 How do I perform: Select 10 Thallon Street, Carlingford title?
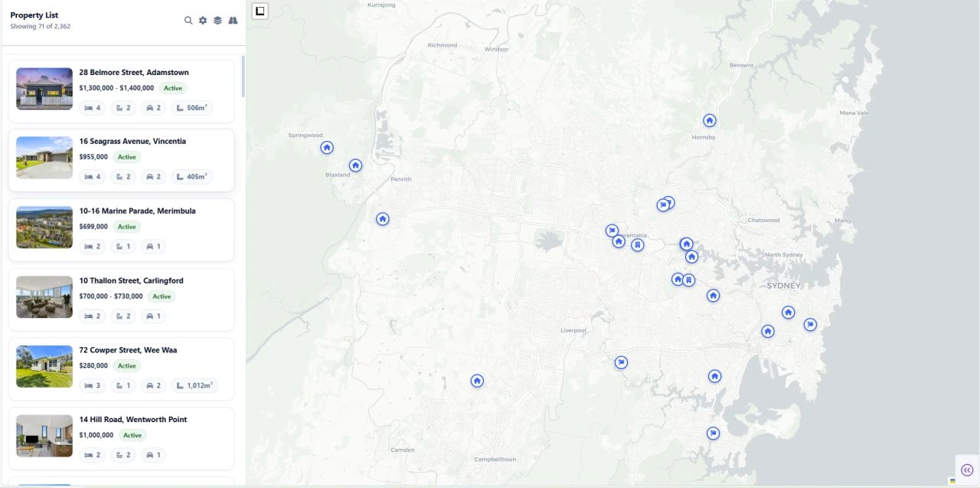(131, 281)
